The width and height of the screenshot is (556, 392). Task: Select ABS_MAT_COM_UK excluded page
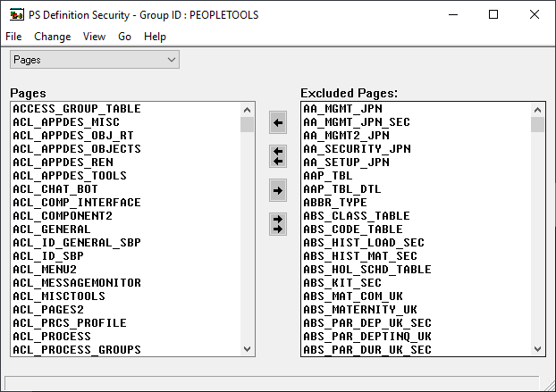pos(417,296)
